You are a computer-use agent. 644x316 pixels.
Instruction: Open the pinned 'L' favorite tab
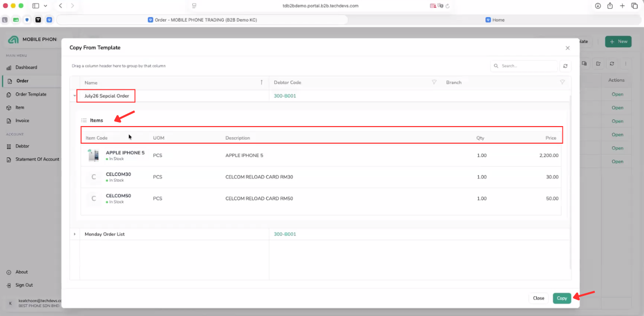(x=5, y=20)
